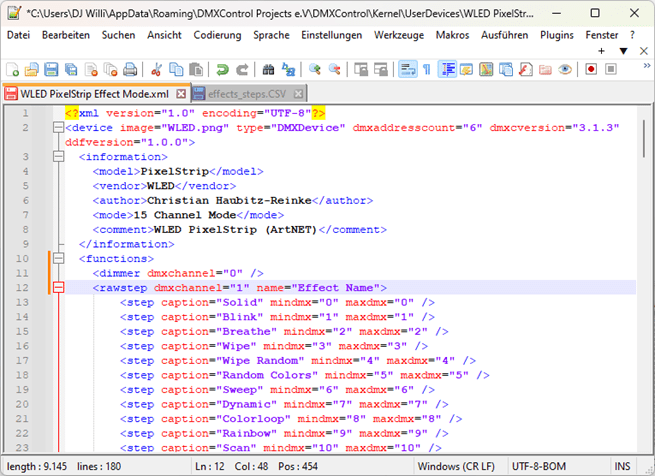Click UTF-8-BOM encoding in status bar
This screenshot has width=655, height=476.
[539, 466]
